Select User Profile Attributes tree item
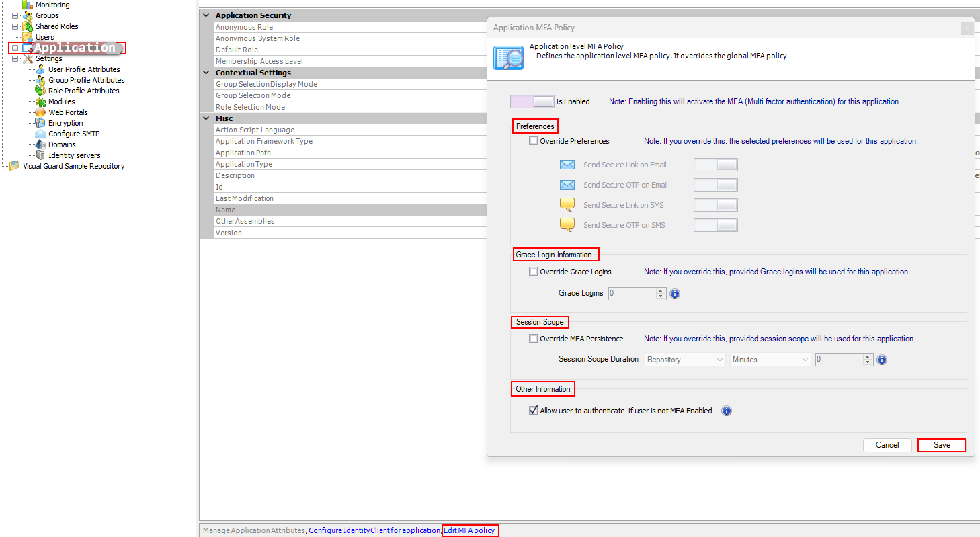Viewport: 980px width, 537px height. pos(84,69)
